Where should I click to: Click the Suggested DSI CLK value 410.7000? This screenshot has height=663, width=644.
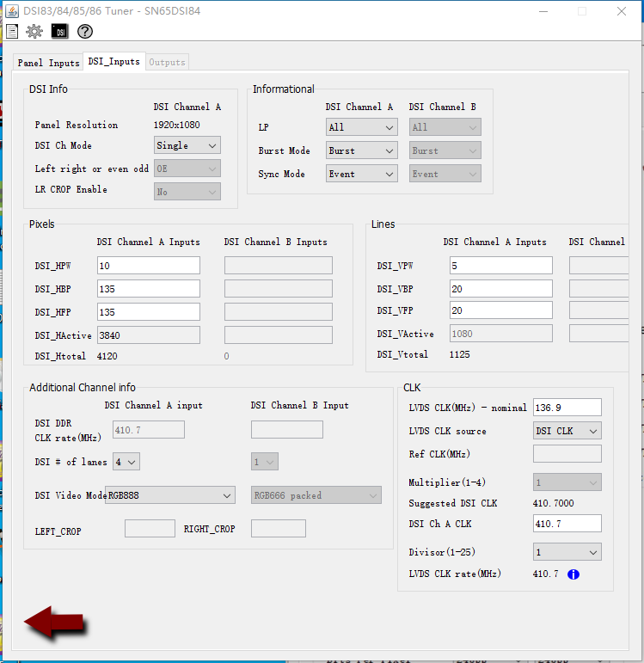pos(553,503)
